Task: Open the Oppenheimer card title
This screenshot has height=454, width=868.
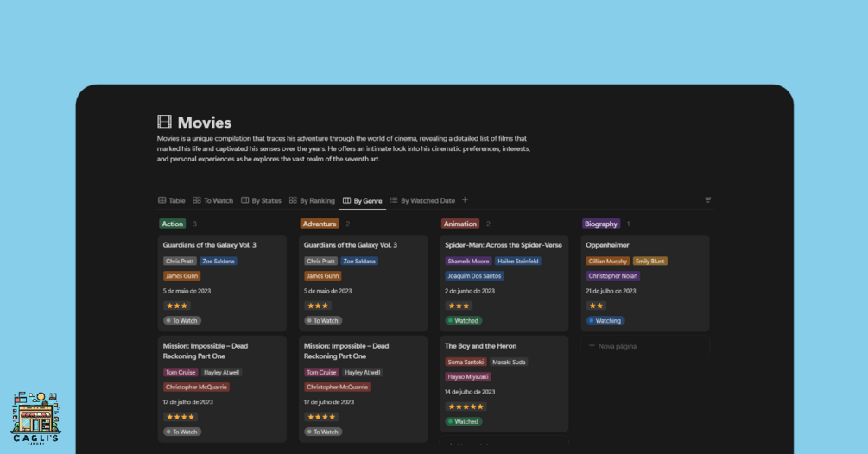Action: [607, 245]
